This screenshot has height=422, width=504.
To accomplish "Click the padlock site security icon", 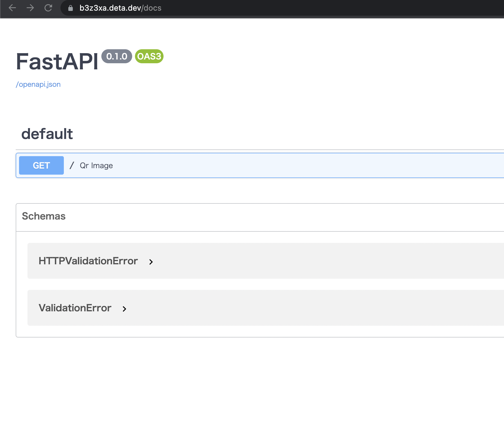I will (71, 8).
